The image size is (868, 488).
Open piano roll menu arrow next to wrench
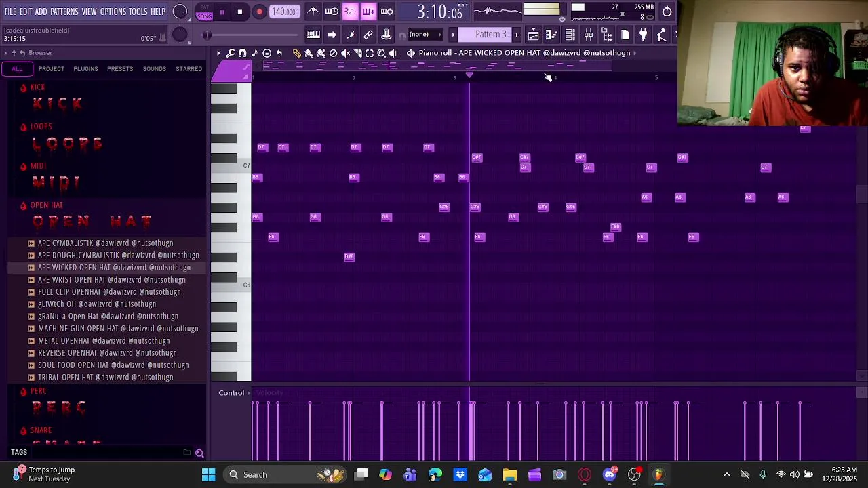[x=218, y=53]
